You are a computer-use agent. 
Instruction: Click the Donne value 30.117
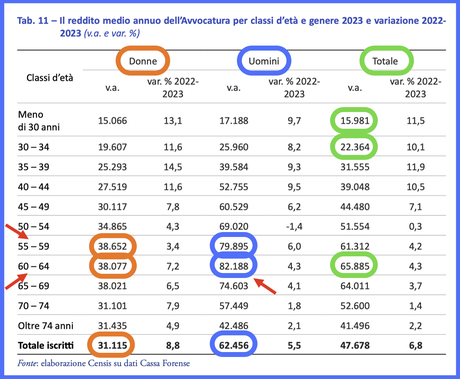coord(112,207)
